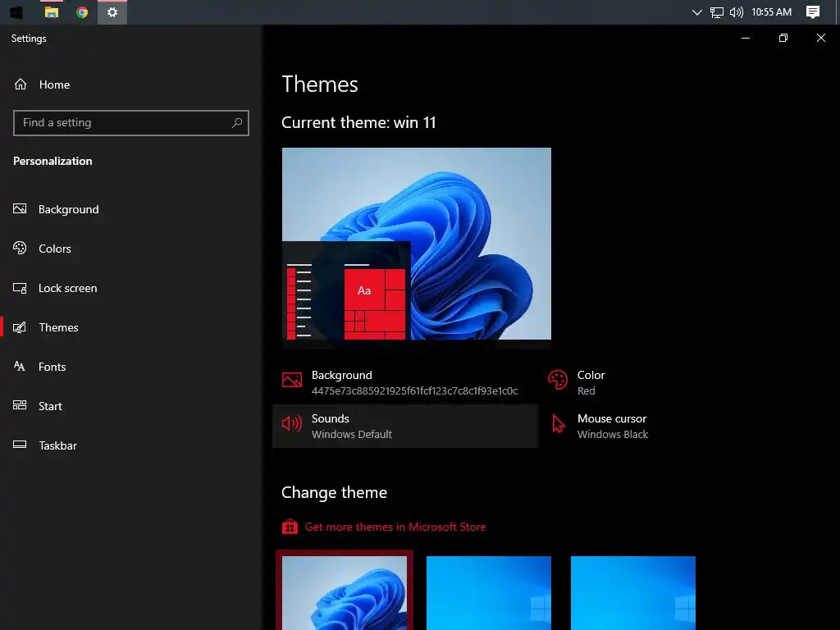Open the Color Red option
Screen dimensions: 840x630
pyautogui.click(x=589, y=382)
